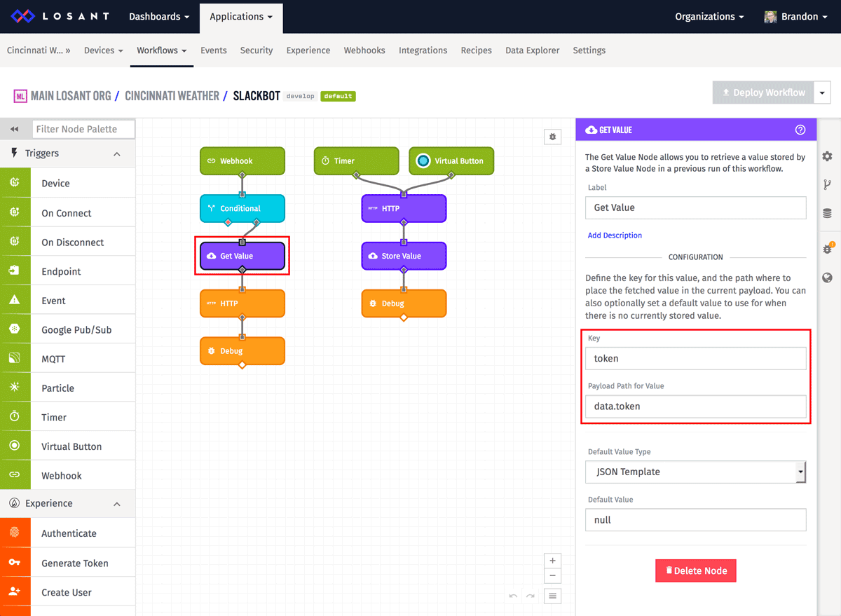Select the Store Value node on canvas
This screenshot has height=616, width=841.
pos(404,256)
